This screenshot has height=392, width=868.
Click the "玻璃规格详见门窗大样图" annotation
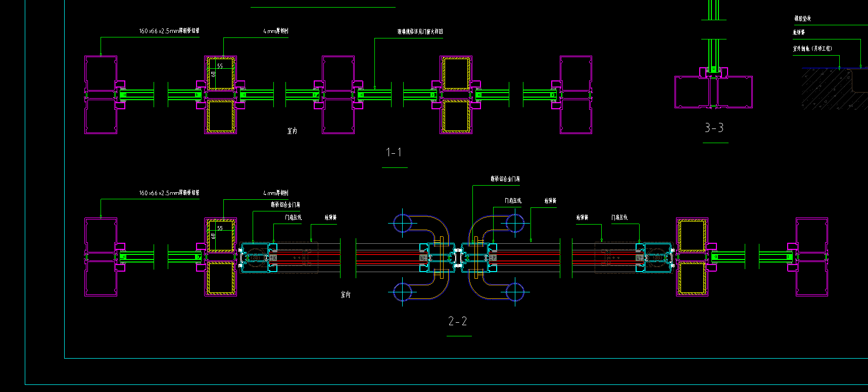click(x=420, y=32)
